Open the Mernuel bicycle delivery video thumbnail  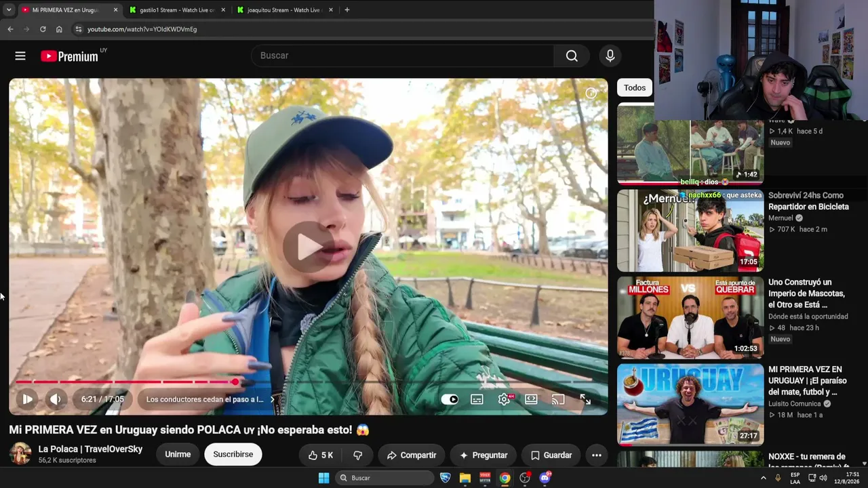coord(690,230)
